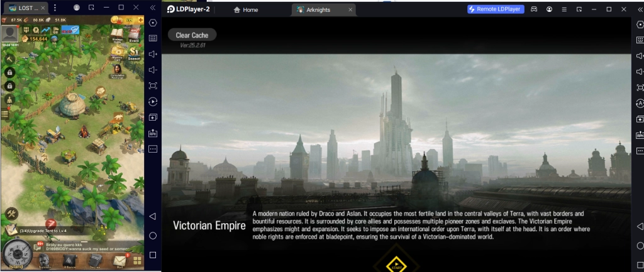Add gold with the plus button

(x=140, y=19)
